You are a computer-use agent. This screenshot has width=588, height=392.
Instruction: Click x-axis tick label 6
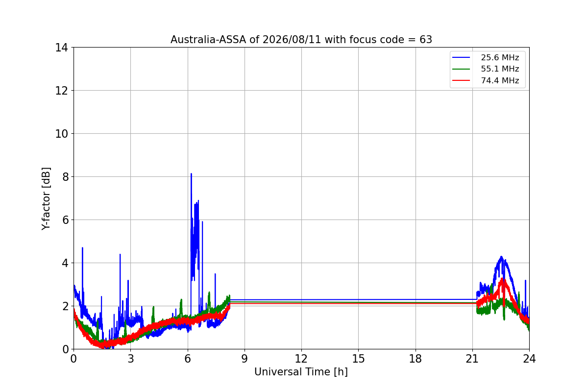coord(188,358)
